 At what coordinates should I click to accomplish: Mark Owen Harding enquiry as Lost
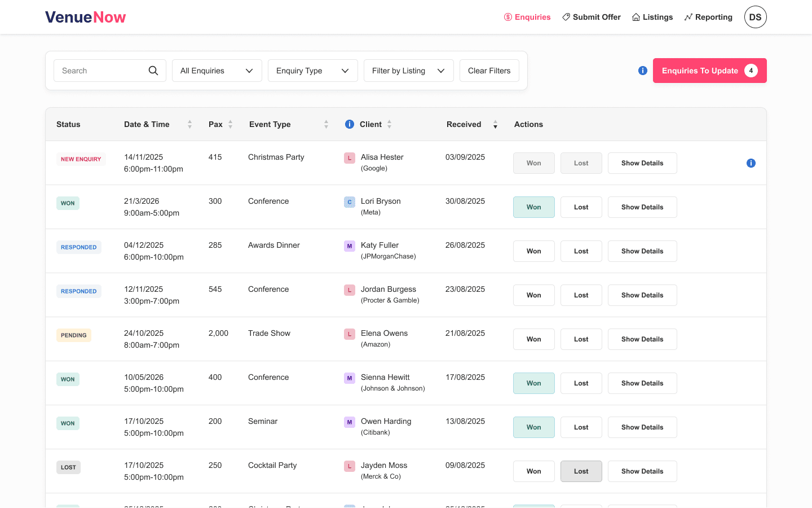click(x=581, y=427)
